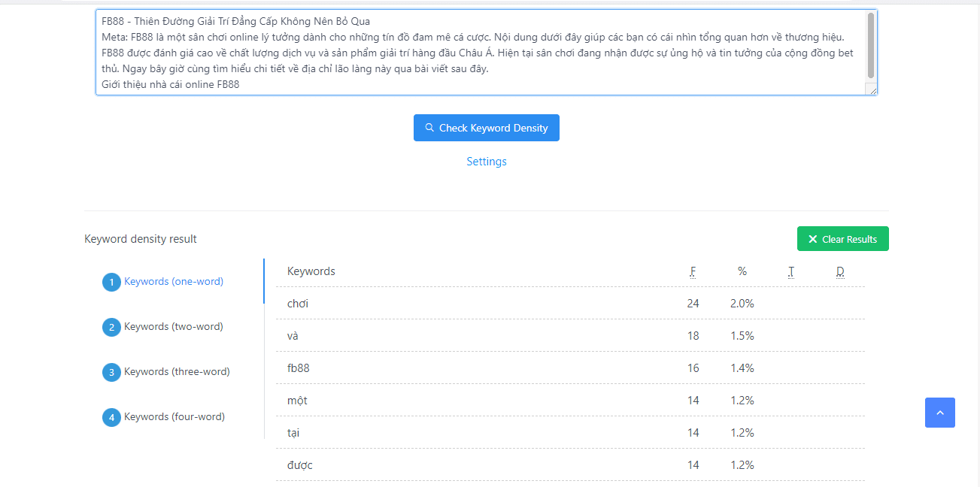Click the T column header
Image resolution: width=980 pixels, height=487 pixels.
pos(791,271)
